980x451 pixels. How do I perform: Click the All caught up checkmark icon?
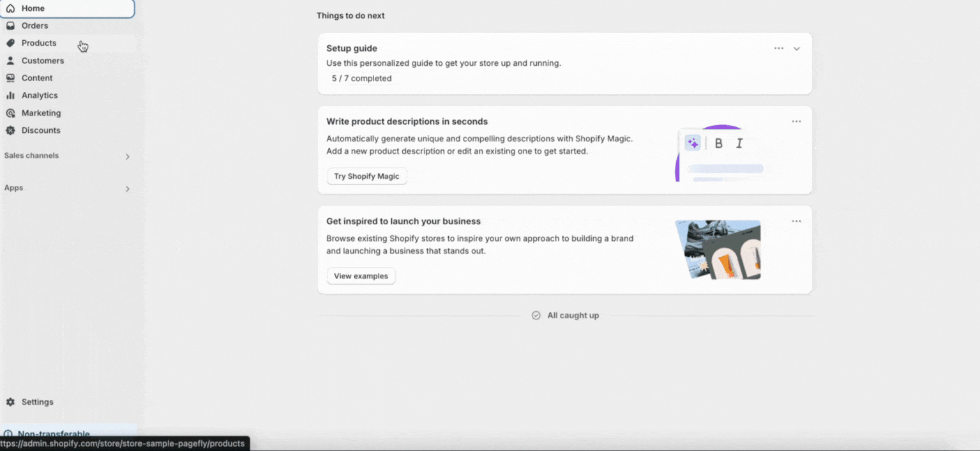coord(536,316)
